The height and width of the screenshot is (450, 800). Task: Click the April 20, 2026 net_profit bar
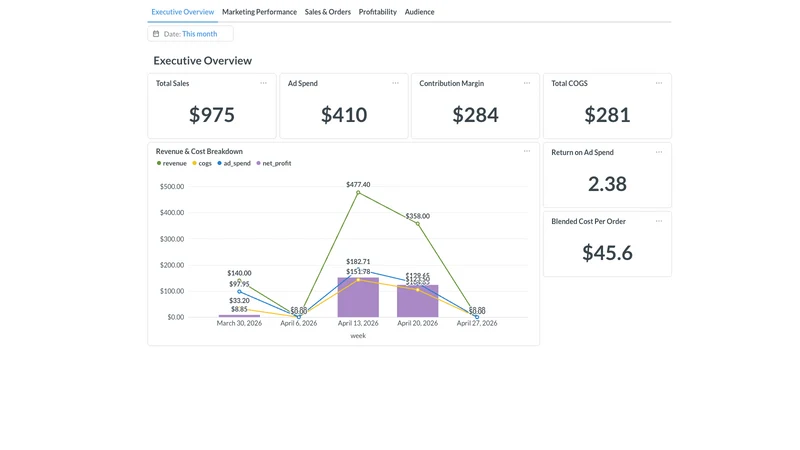point(418,301)
